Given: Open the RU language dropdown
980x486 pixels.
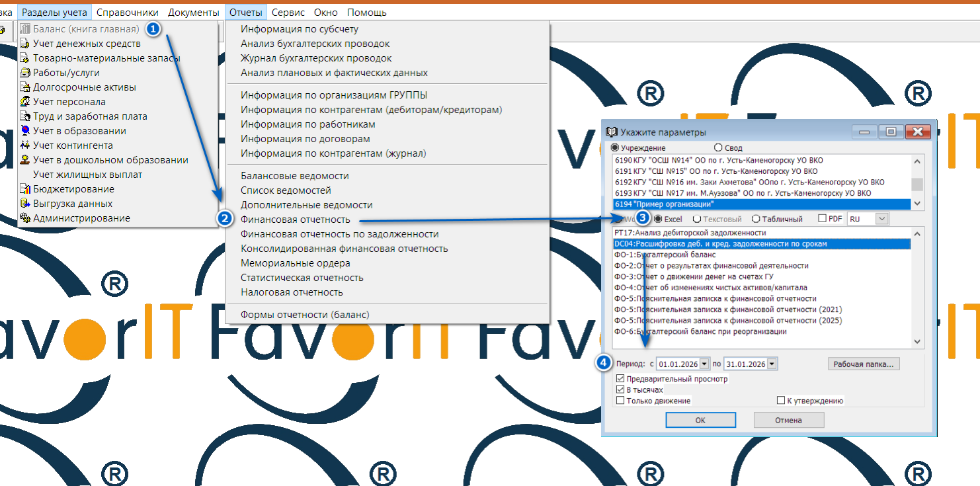Looking at the screenshot, I should [881, 219].
